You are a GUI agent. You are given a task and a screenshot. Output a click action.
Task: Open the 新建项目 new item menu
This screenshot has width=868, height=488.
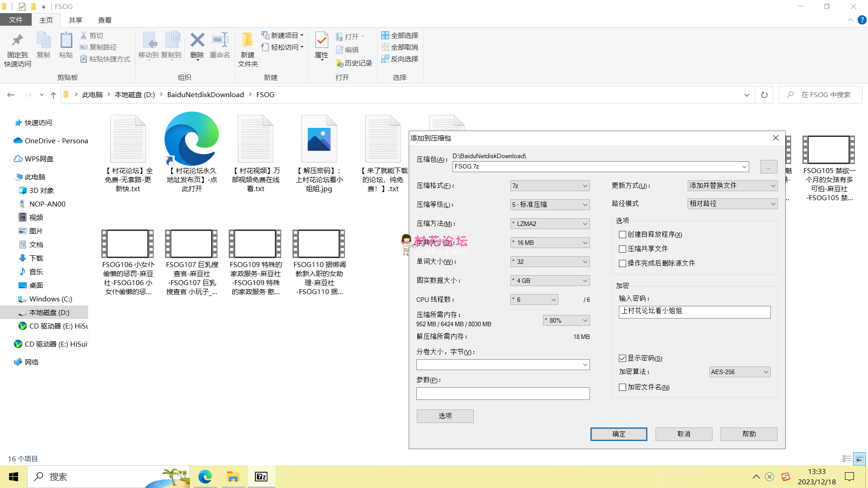(x=283, y=35)
